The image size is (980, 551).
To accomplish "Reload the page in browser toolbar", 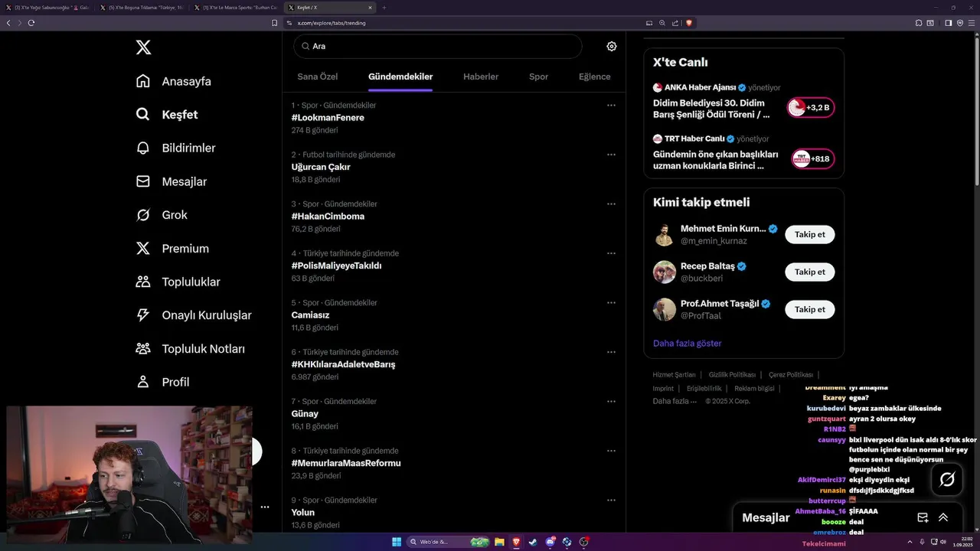I will pyautogui.click(x=31, y=23).
